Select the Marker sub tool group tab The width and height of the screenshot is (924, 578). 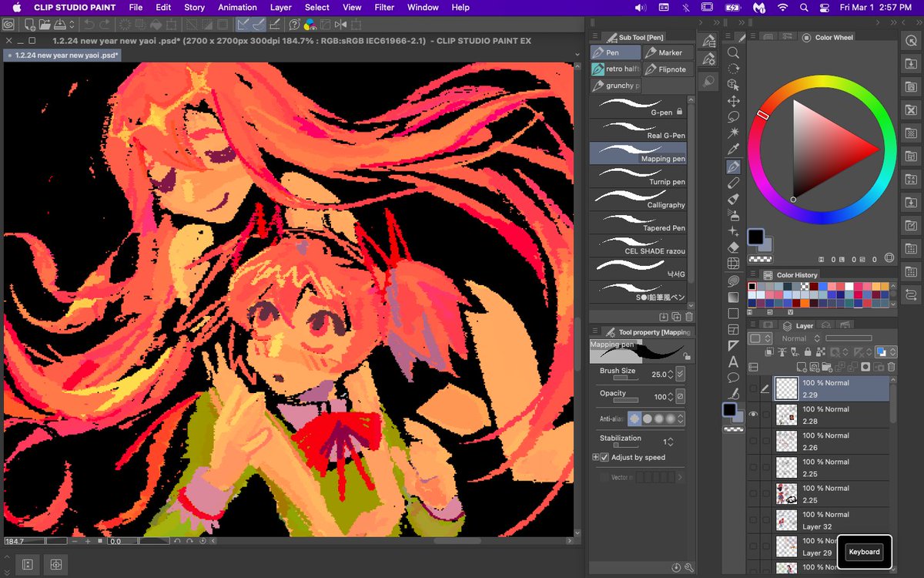[668, 52]
